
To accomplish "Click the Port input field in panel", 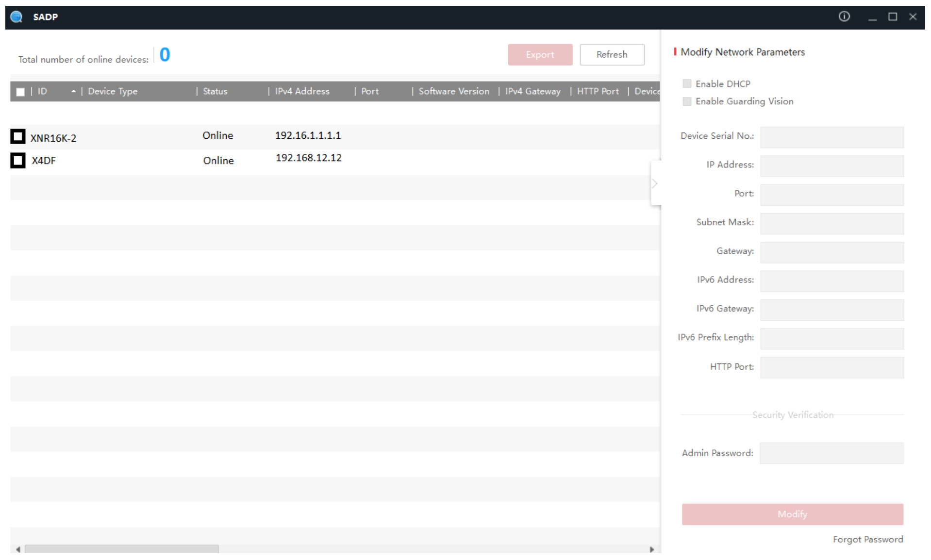I will point(832,195).
